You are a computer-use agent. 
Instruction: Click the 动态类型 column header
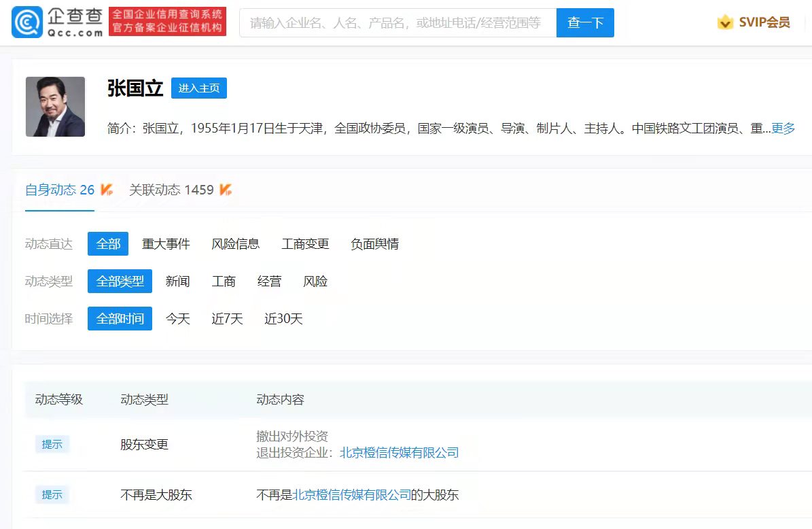click(x=145, y=400)
